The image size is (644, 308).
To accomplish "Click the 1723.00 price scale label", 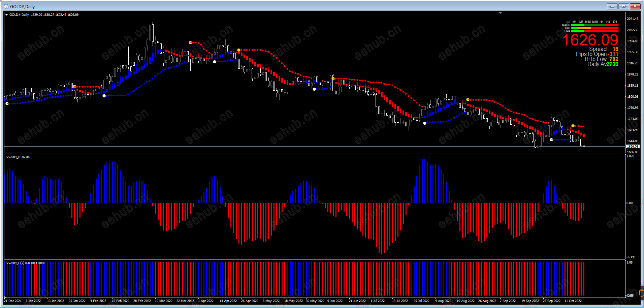I will point(633,119).
